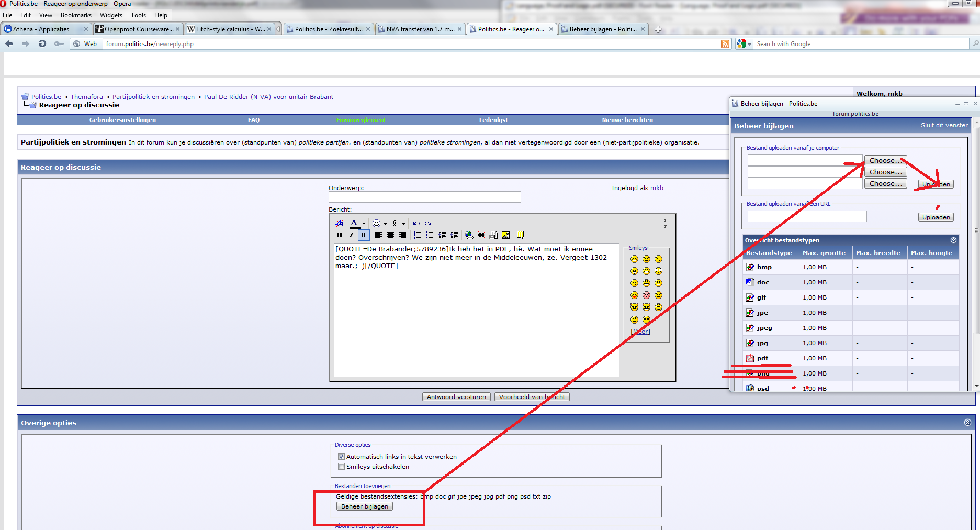Enable 'Smileys uitschakelen' checkbox
This screenshot has width=980, height=530.
tap(341, 467)
